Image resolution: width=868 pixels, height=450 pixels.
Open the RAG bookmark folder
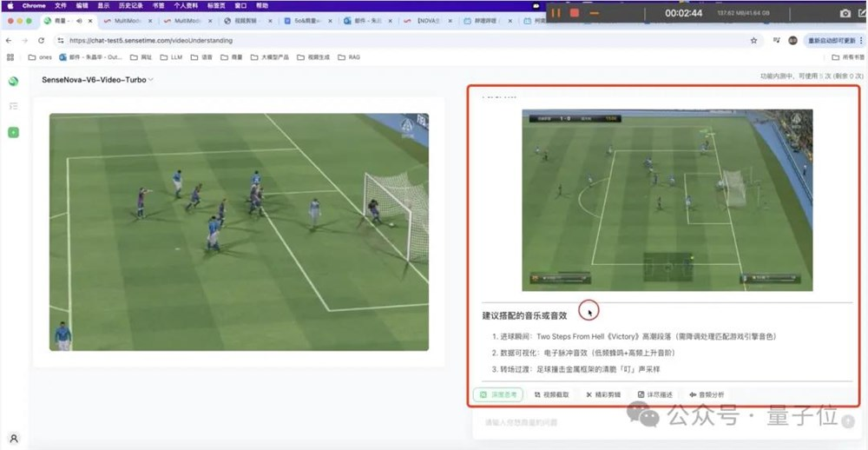[x=349, y=57]
